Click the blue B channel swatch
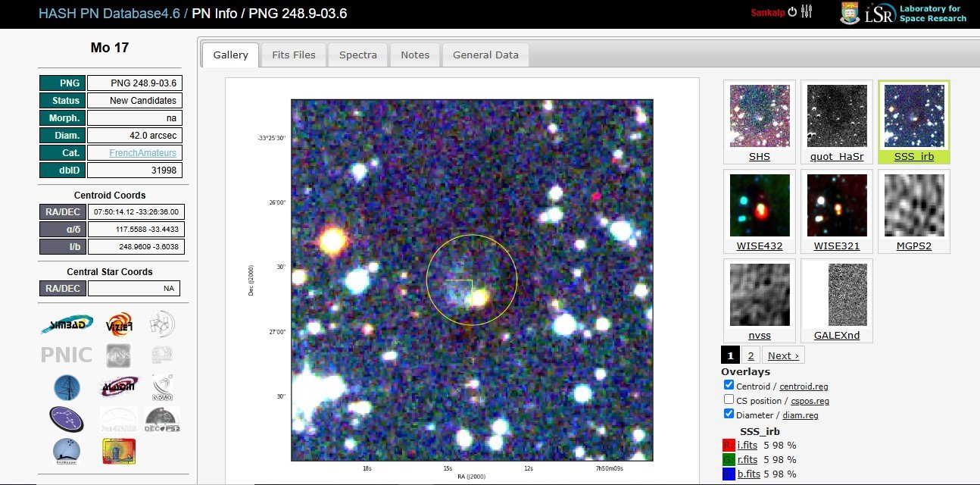This screenshot has height=485, width=980. click(728, 474)
